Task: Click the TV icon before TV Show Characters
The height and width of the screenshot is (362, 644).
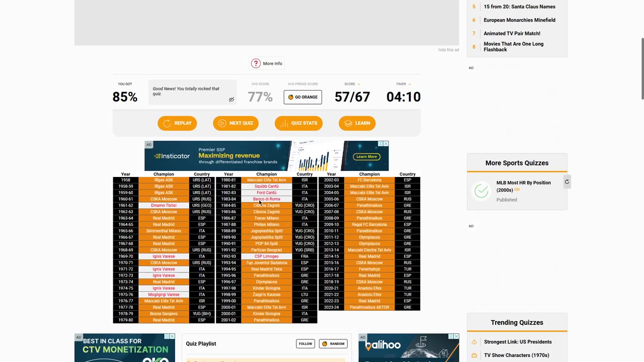Action: [474, 355]
